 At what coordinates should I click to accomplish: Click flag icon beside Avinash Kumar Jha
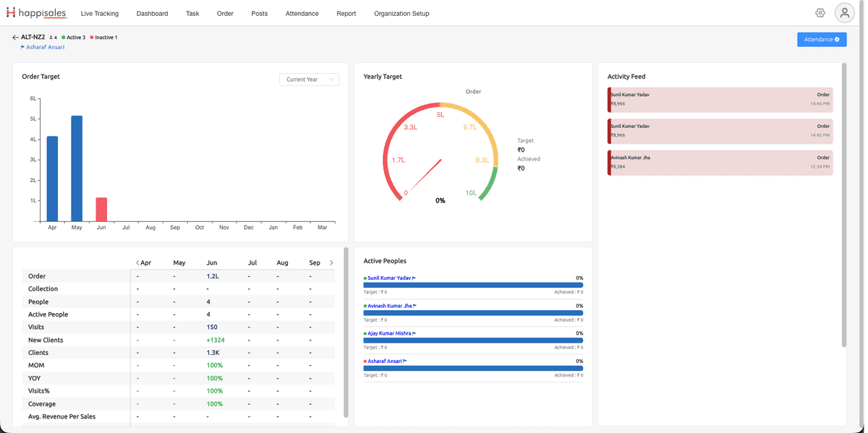pos(414,306)
